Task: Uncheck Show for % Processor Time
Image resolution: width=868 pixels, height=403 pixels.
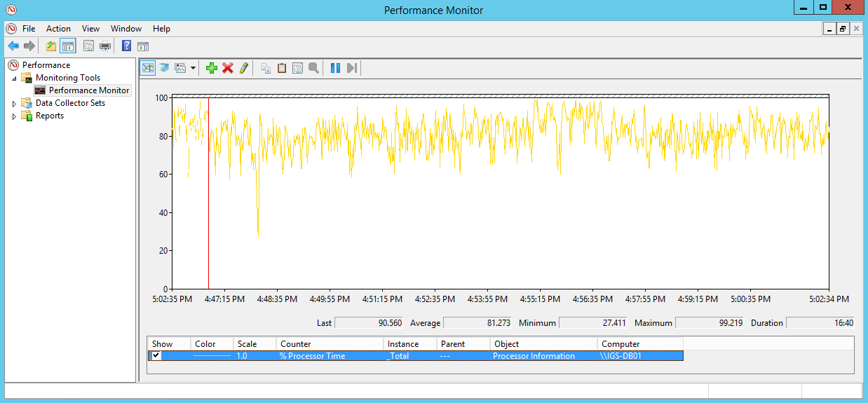Action: click(156, 356)
